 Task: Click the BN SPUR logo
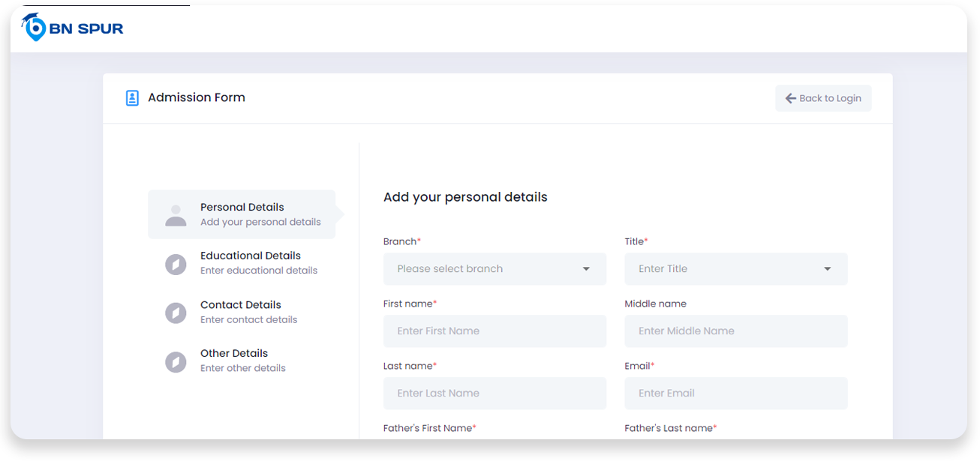(x=73, y=28)
